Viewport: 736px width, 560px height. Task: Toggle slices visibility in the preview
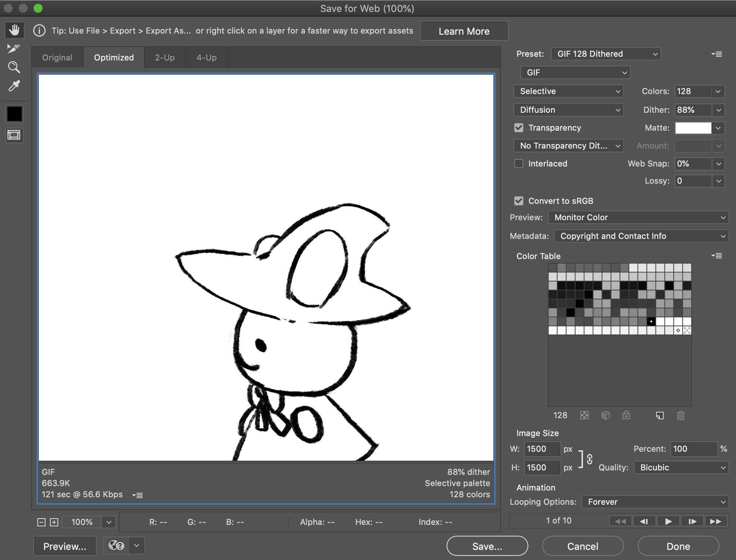click(x=14, y=135)
